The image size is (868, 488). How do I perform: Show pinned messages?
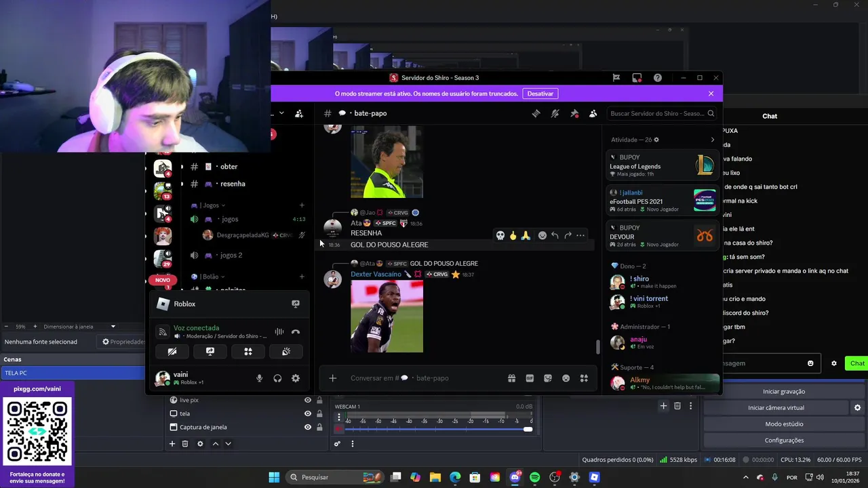[x=574, y=113]
